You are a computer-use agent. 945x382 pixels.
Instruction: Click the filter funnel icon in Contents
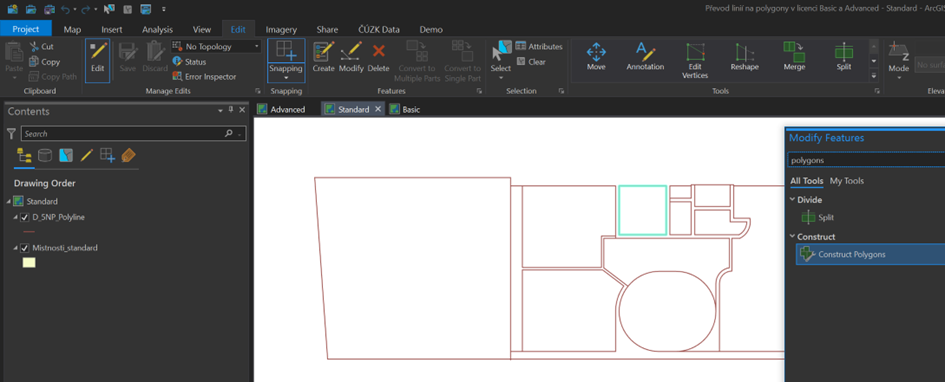tap(11, 134)
